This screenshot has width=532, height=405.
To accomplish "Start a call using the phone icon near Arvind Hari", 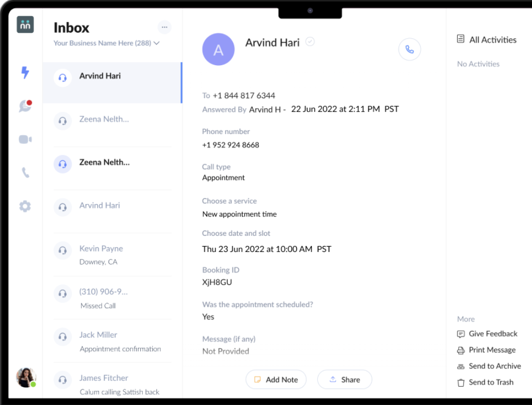I will 409,49.
